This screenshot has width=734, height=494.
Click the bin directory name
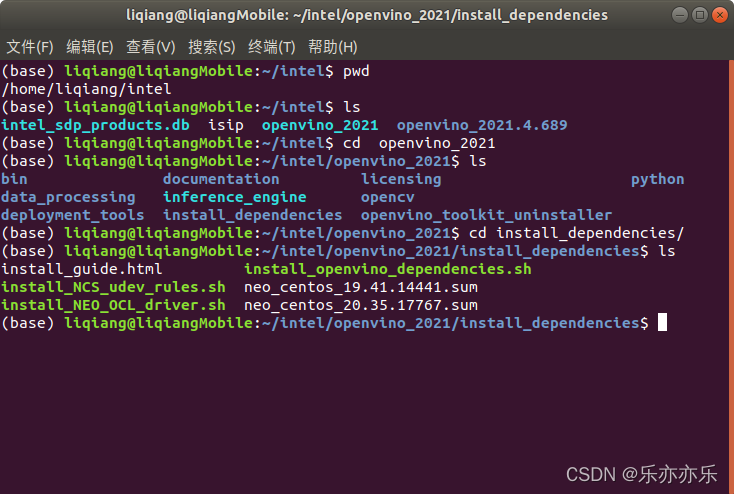point(14,179)
